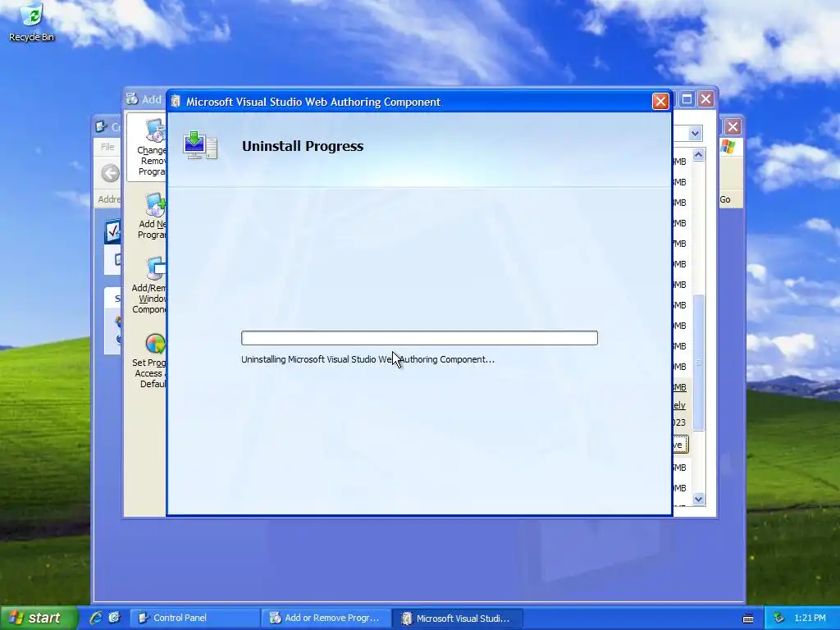Viewport: 840px width, 630px height.
Task: Open the sort-by dropdown in Add or Remove Programs
Action: pyautogui.click(x=695, y=134)
